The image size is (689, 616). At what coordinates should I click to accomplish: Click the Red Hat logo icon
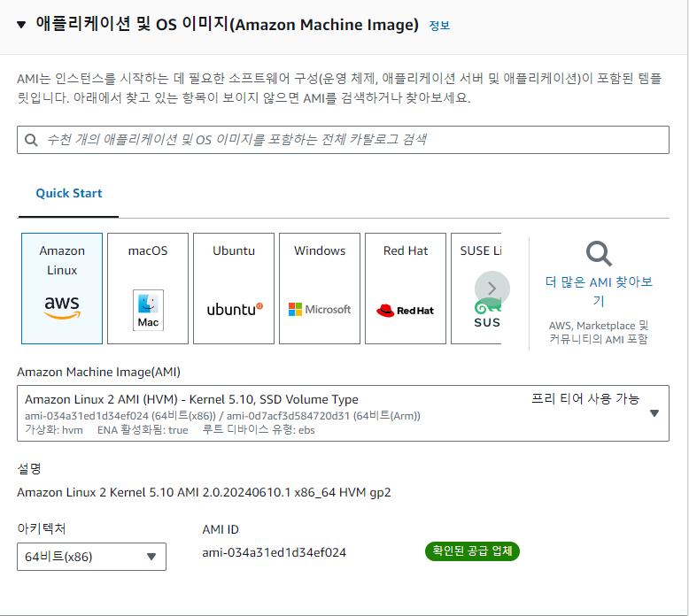coord(405,311)
